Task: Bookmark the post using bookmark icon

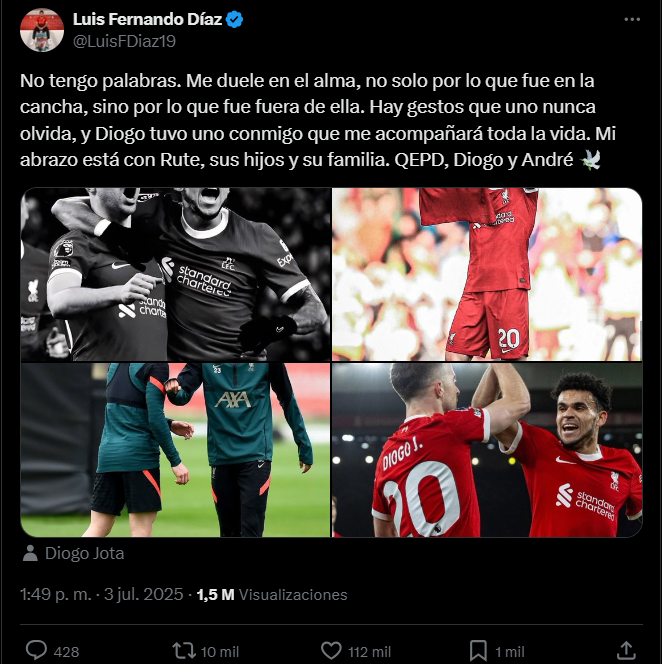Action: pyautogui.click(x=478, y=650)
